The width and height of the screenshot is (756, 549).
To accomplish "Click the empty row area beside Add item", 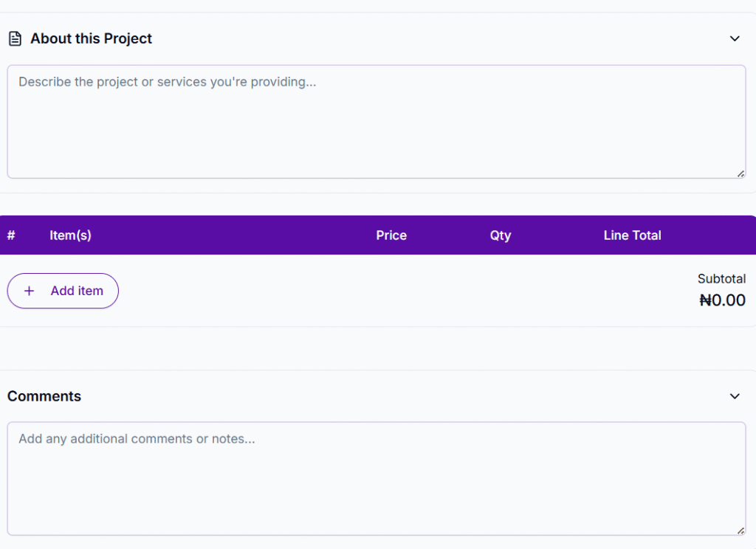I will pos(406,291).
